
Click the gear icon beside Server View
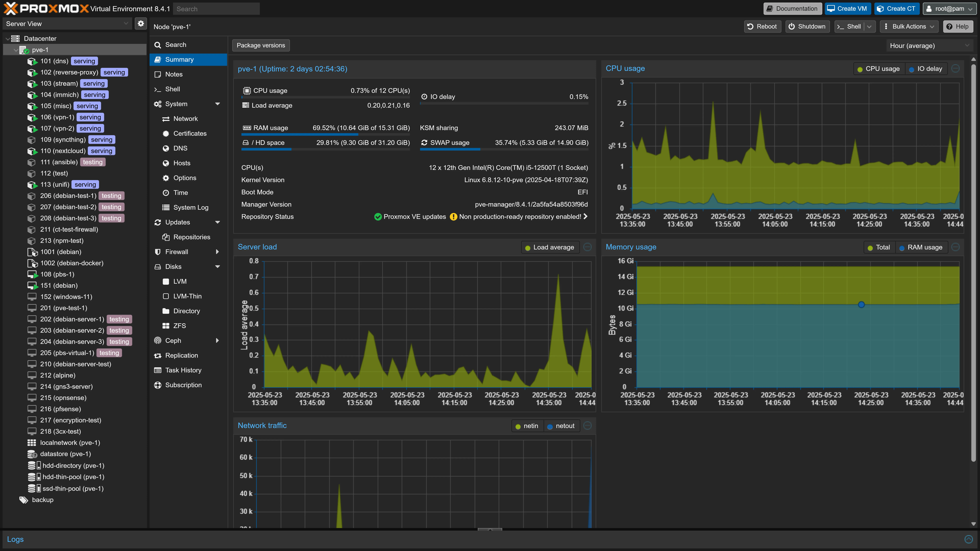pyautogui.click(x=141, y=24)
